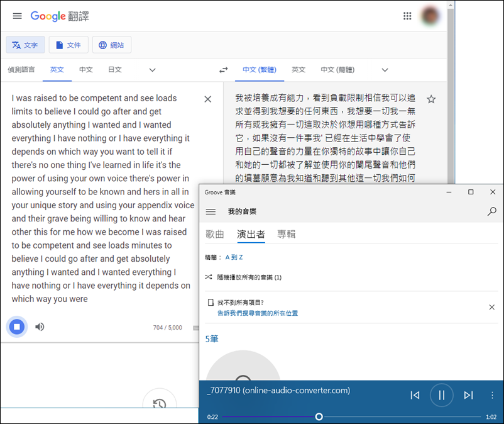Expand more target languages dropdown
The height and width of the screenshot is (424, 504).
[x=385, y=70]
